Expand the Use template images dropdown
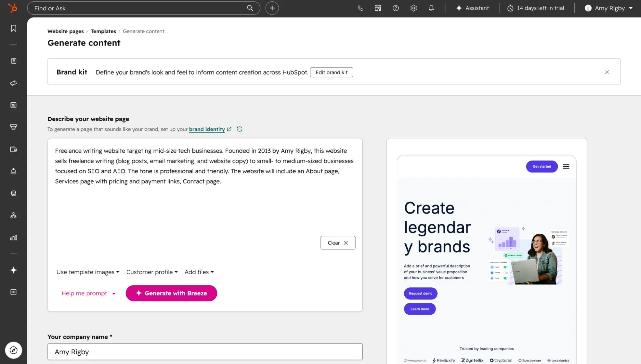The image size is (641, 364). 88,272
